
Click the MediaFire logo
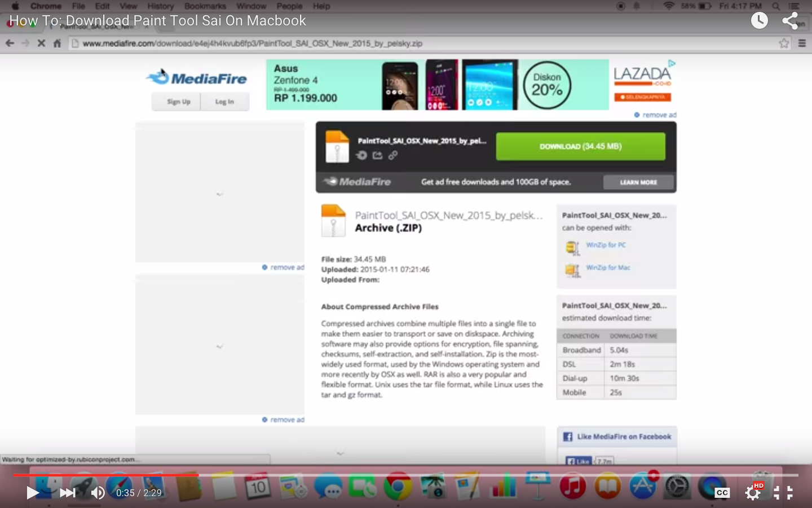[x=196, y=78]
